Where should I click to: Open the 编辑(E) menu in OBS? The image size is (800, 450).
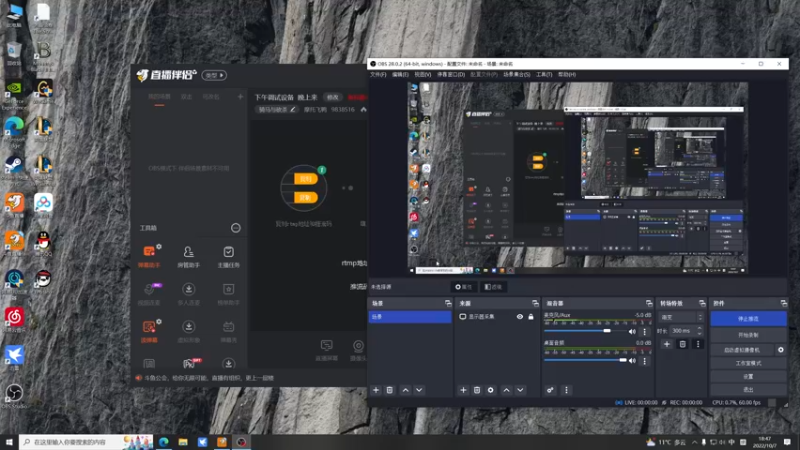click(x=401, y=74)
